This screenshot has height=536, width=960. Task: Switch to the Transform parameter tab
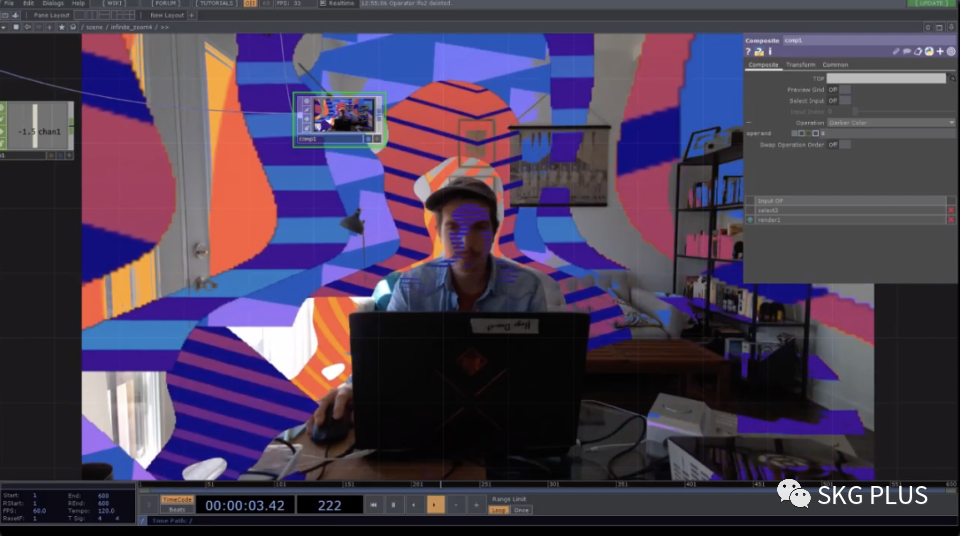coord(800,65)
